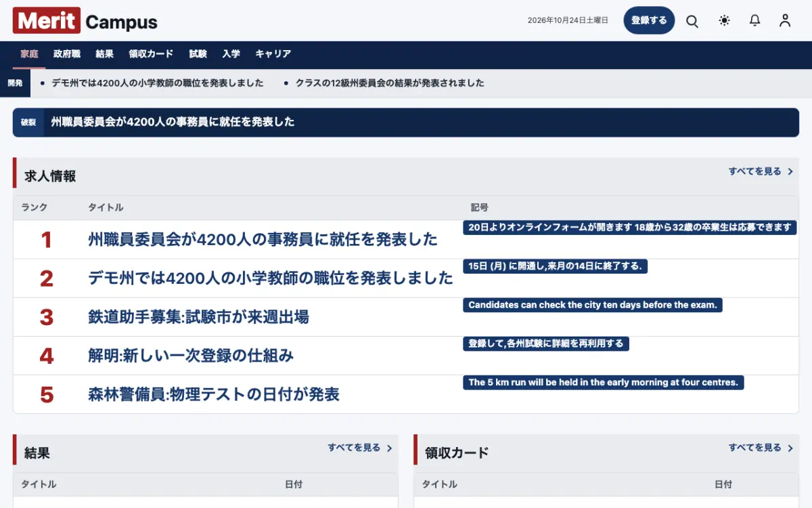The image size is (812, 508).
Task: Toggle light/dark theme sun icon
Action: [725, 21]
